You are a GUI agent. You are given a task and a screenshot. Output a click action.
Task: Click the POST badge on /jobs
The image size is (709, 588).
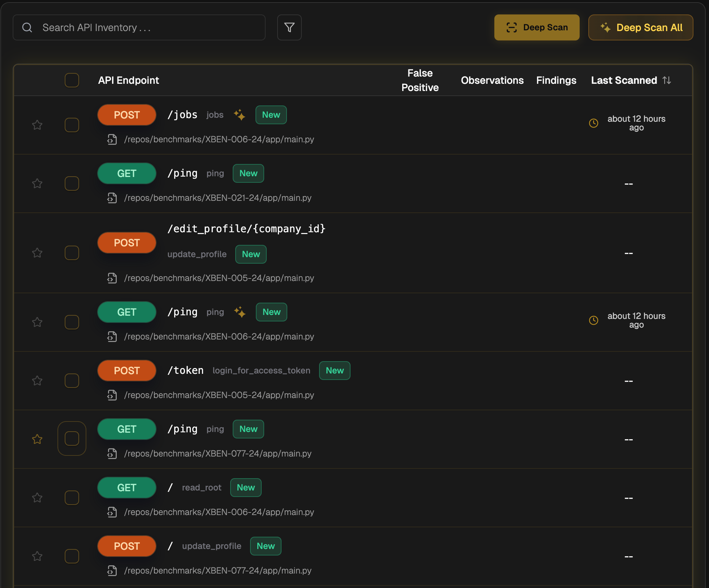click(127, 115)
